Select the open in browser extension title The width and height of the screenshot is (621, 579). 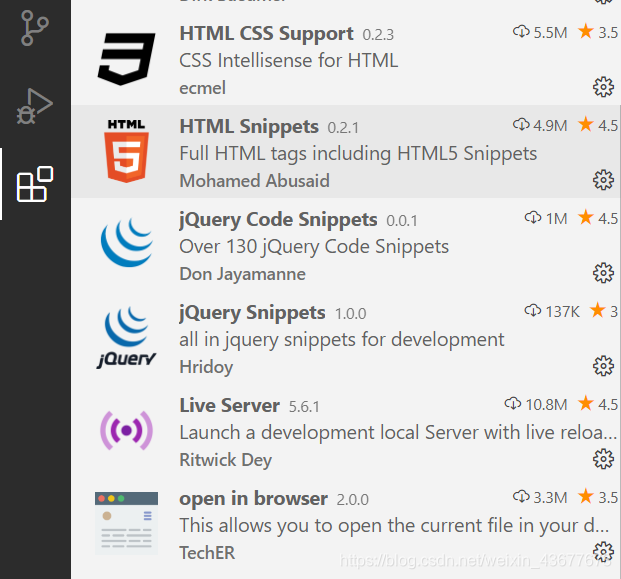(253, 499)
